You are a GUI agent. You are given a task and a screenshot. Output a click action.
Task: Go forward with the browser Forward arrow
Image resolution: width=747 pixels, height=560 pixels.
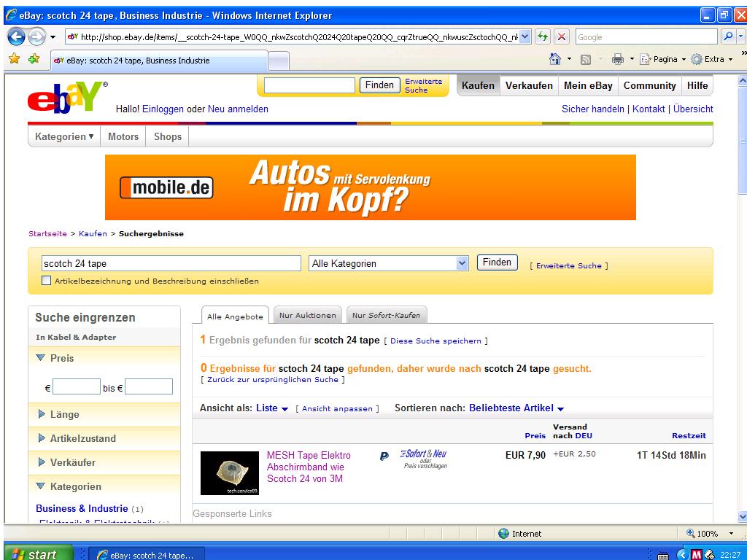click(36, 36)
